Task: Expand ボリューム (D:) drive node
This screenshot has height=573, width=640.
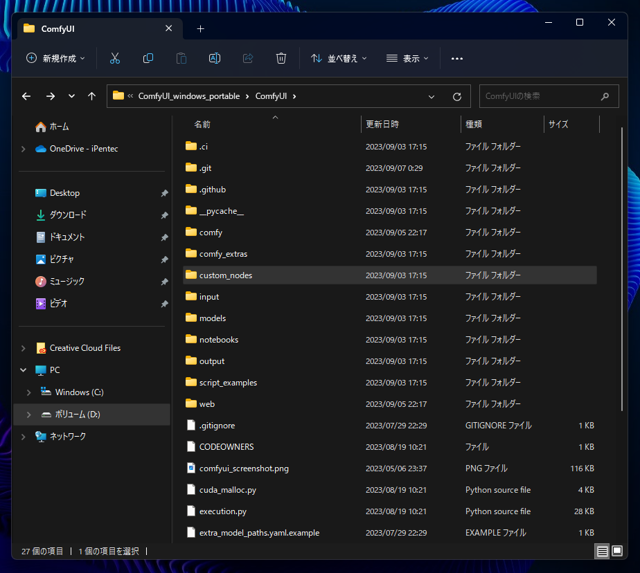Action: click(29, 415)
